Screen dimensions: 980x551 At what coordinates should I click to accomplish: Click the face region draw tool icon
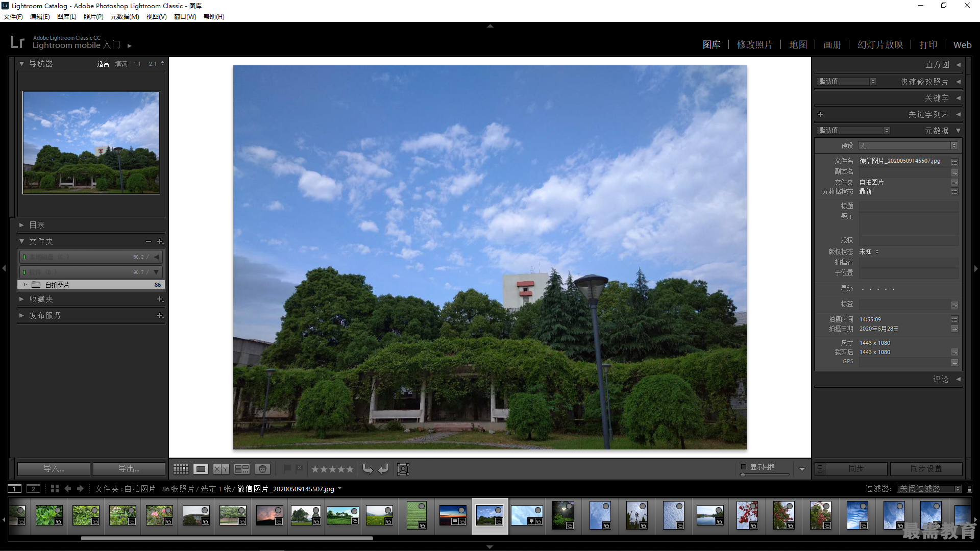(403, 469)
